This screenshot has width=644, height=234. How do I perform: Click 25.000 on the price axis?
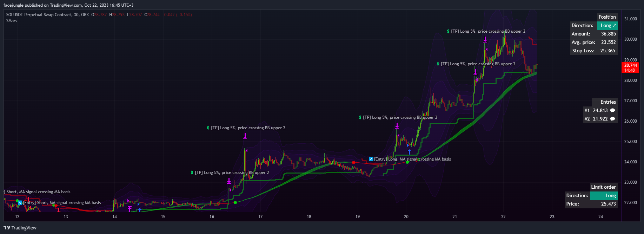point(630,142)
